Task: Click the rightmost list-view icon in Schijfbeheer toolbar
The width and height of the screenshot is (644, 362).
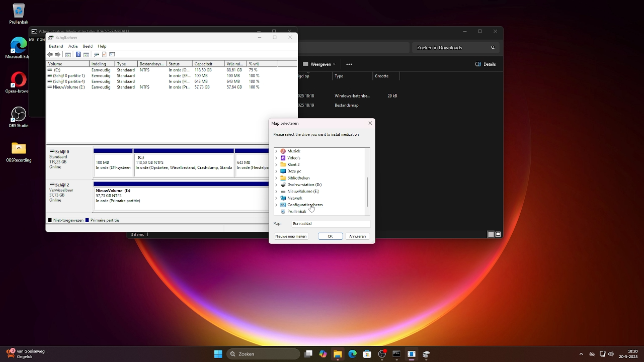Action: [112, 54]
